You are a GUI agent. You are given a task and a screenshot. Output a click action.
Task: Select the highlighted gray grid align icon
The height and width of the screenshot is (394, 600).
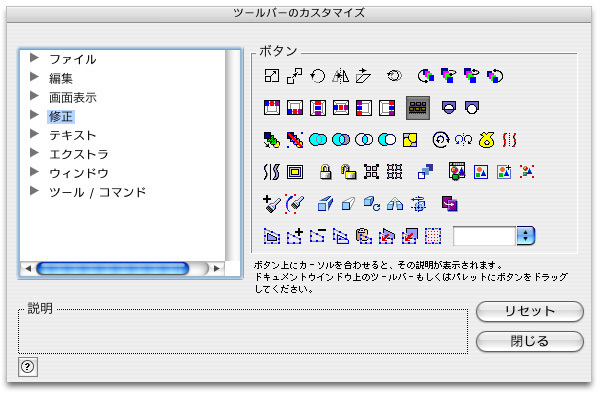(418, 108)
